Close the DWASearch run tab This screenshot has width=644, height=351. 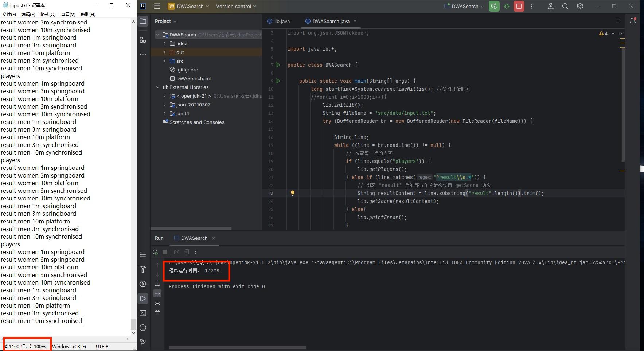tap(214, 238)
